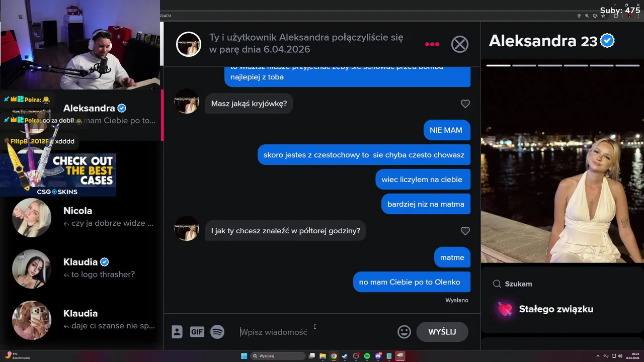Click Aleksandra's avatar in chat header

(x=189, y=44)
